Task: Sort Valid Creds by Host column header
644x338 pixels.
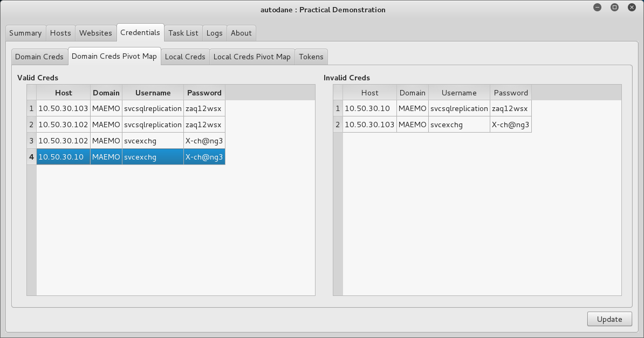Action: click(63, 92)
